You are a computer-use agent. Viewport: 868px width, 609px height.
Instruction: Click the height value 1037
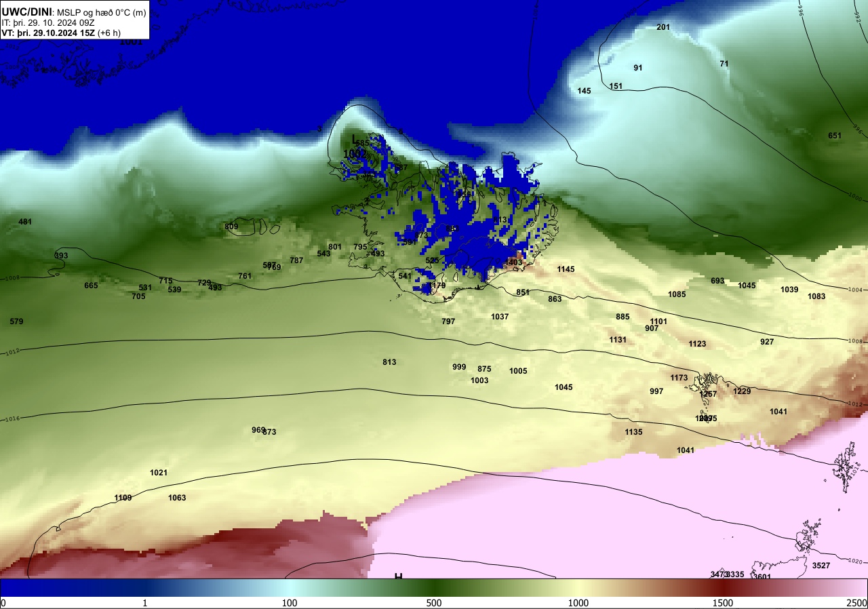(500, 317)
